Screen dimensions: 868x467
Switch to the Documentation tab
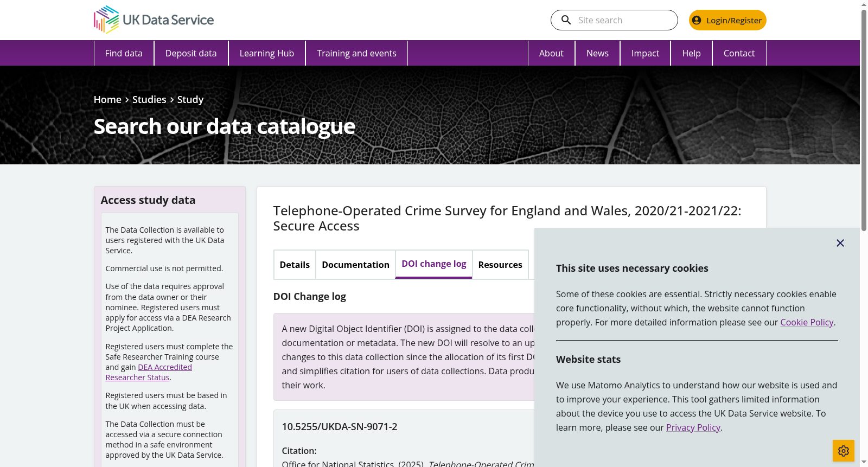(x=355, y=265)
